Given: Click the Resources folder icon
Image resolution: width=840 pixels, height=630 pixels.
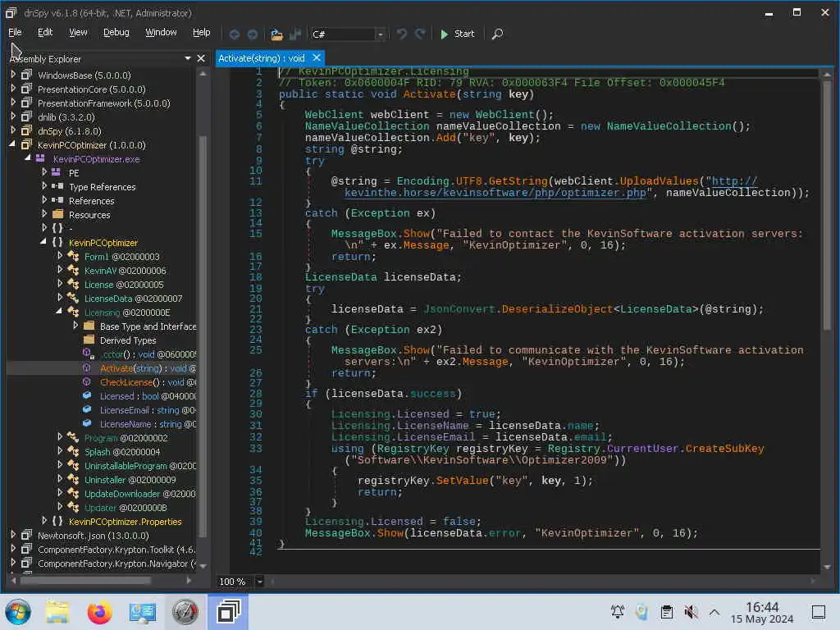Looking at the screenshot, I should [58, 214].
